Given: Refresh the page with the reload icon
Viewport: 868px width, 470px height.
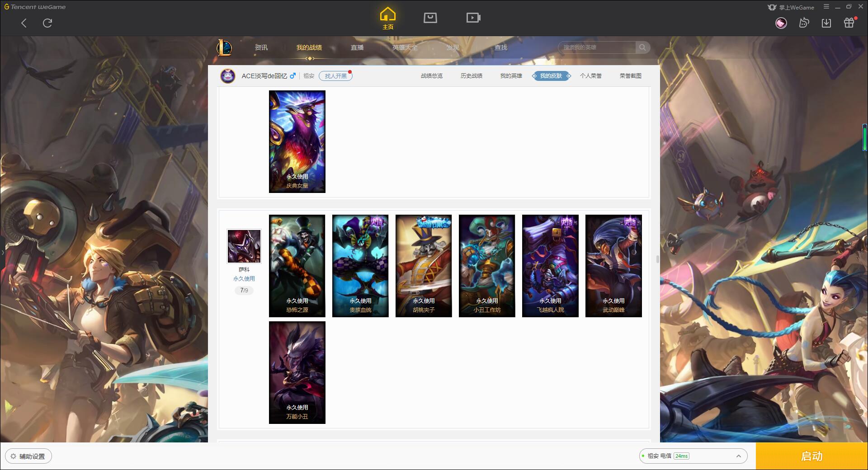Looking at the screenshot, I should pos(47,23).
